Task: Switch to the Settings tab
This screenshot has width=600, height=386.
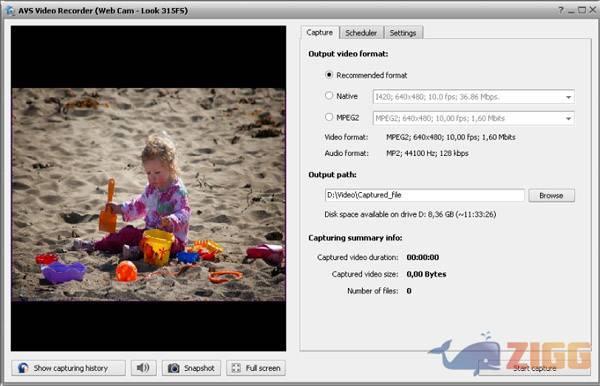Action: [x=403, y=33]
